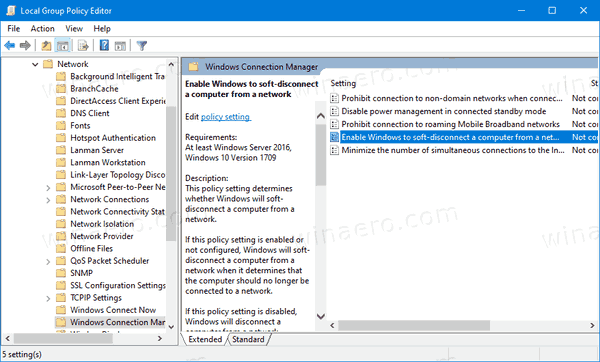Image resolution: width=600 pixels, height=362 pixels.
Task: Click the Setting column header
Action: 343,83
